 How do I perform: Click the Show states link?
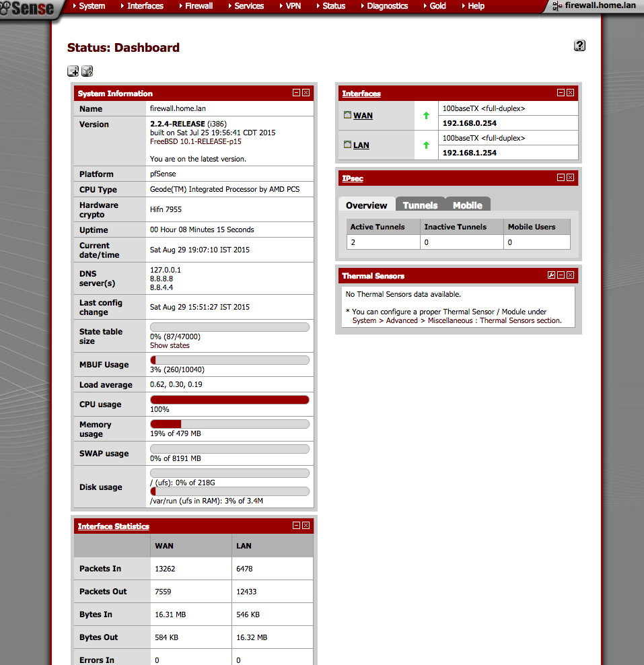[x=170, y=346]
